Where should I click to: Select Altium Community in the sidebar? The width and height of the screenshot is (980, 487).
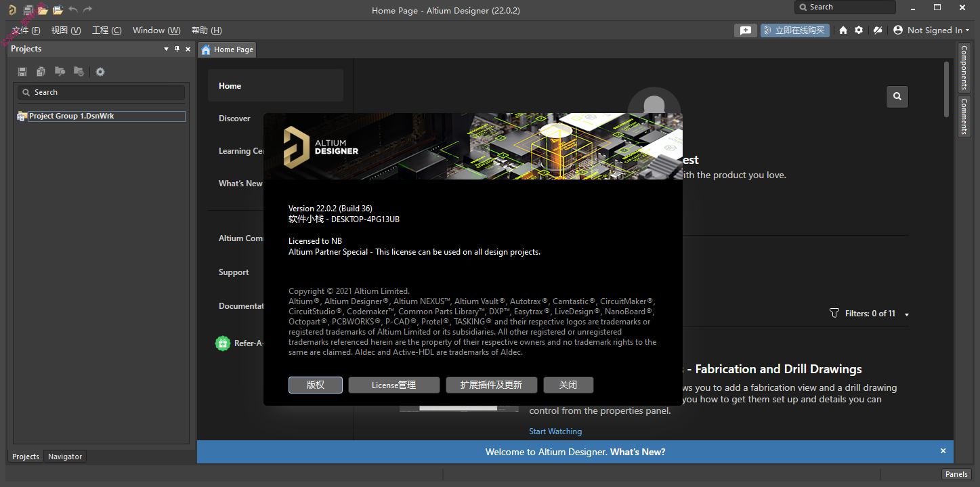(241, 238)
